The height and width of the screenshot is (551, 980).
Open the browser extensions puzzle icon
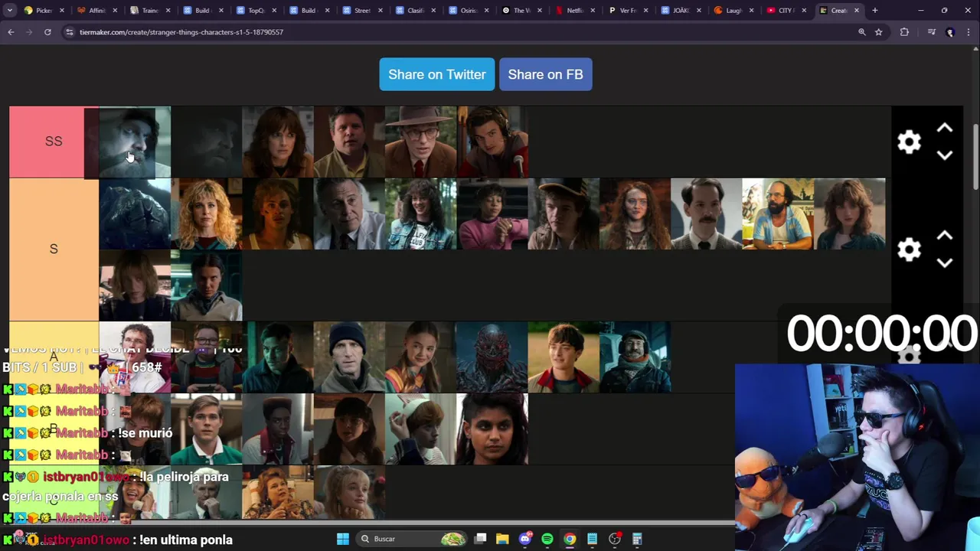[904, 32]
